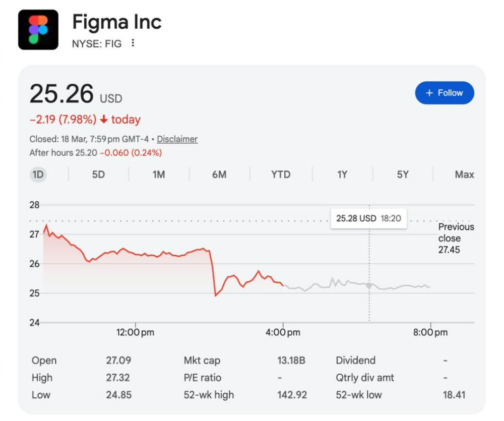
Task: Click the plus Follow button
Action: click(x=444, y=93)
